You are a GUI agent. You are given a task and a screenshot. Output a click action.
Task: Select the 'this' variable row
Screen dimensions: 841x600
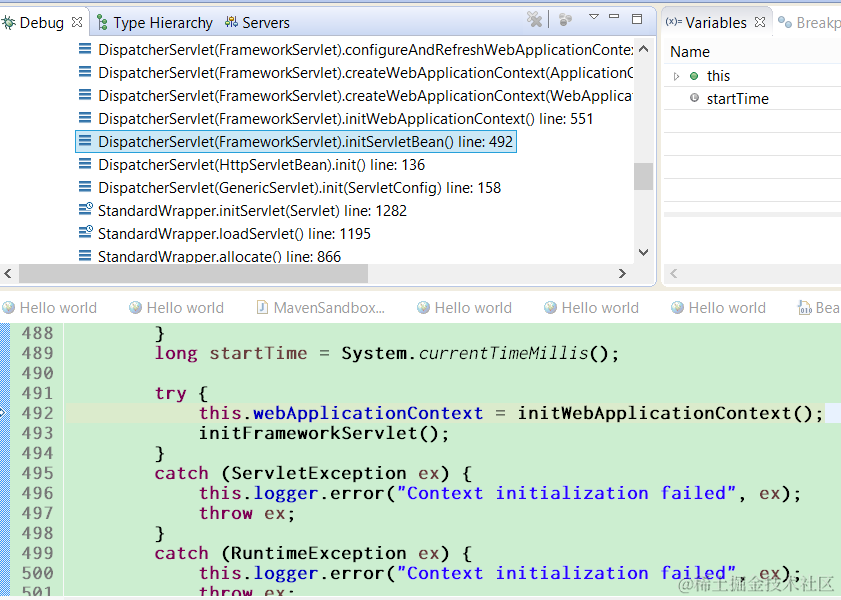tap(753, 76)
